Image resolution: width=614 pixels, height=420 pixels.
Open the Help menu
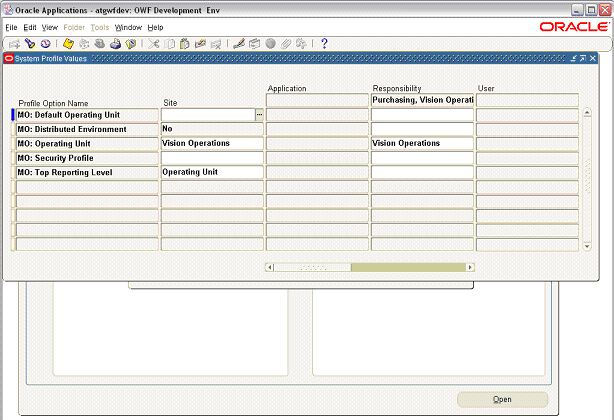[155, 27]
